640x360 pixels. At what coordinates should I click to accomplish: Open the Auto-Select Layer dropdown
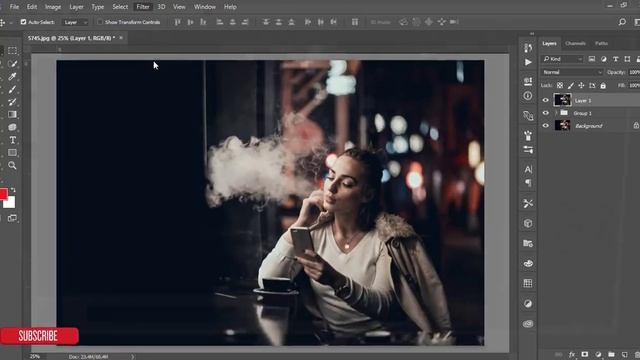[x=75, y=22]
